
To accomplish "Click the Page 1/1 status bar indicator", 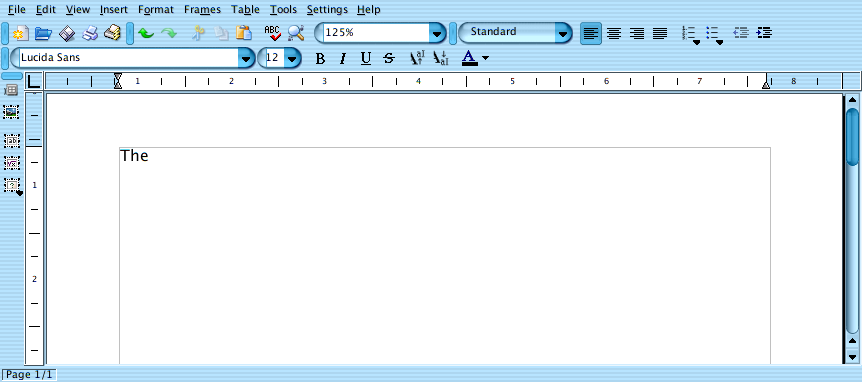I will tap(29, 375).
